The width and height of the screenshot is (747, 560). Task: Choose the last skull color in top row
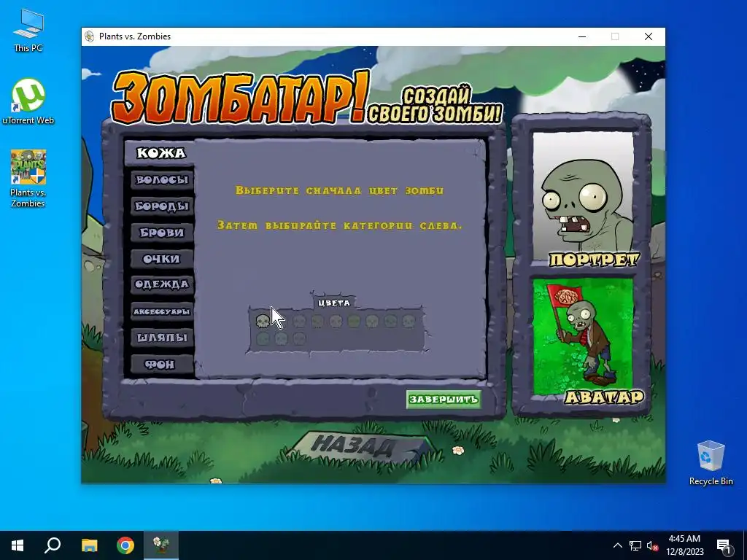pos(409,322)
